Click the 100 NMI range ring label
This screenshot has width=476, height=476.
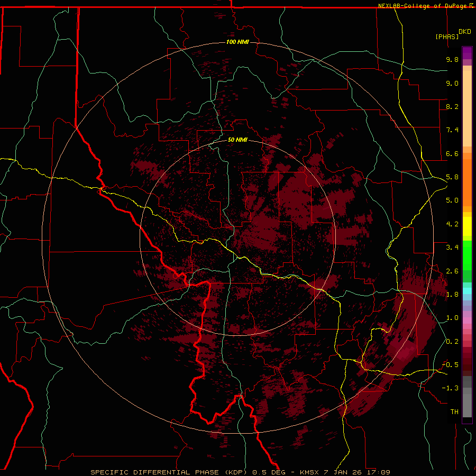pos(237,42)
